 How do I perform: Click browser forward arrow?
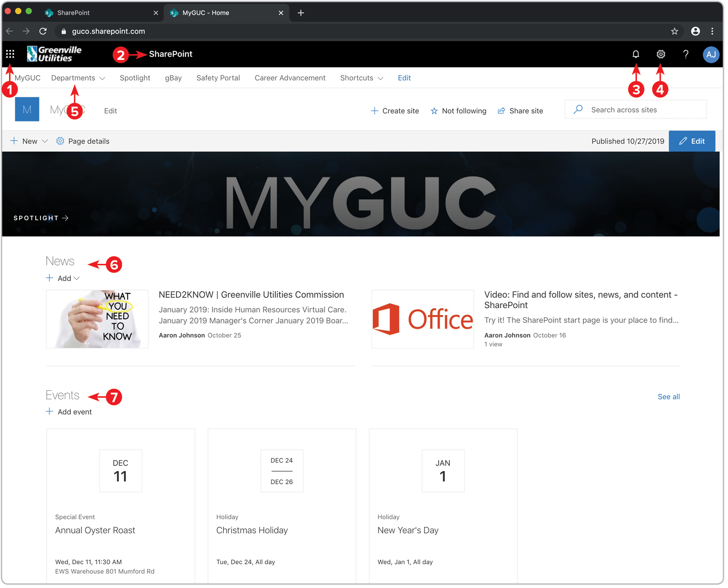(x=26, y=31)
